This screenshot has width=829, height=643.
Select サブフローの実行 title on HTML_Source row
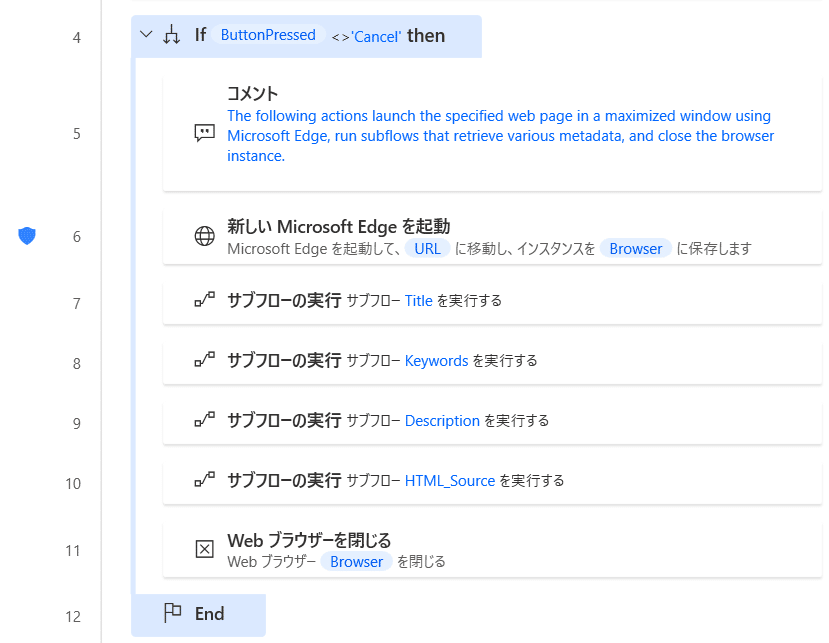click(x=284, y=480)
